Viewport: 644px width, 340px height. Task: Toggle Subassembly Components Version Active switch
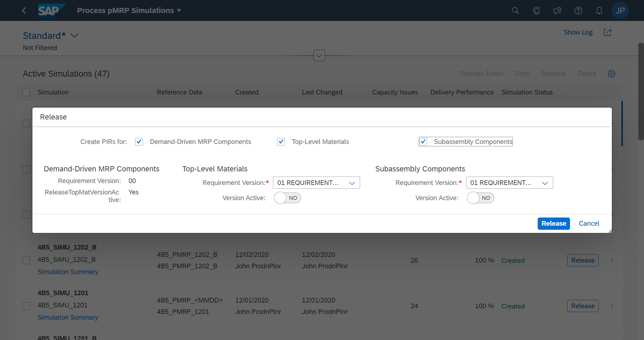480,198
